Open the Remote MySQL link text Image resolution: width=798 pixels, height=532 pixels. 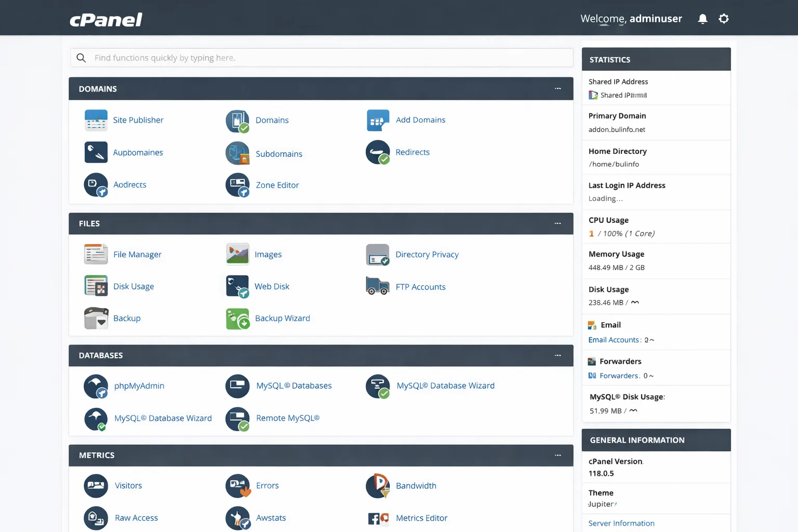pyautogui.click(x=287, y=418)
